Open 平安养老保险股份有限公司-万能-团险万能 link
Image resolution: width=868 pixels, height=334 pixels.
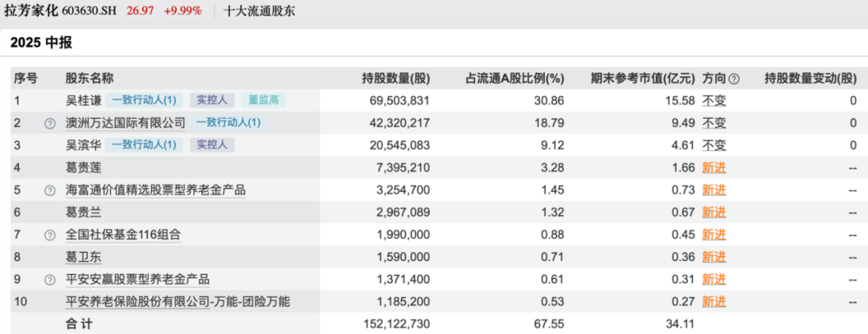(x=178, y=302)
